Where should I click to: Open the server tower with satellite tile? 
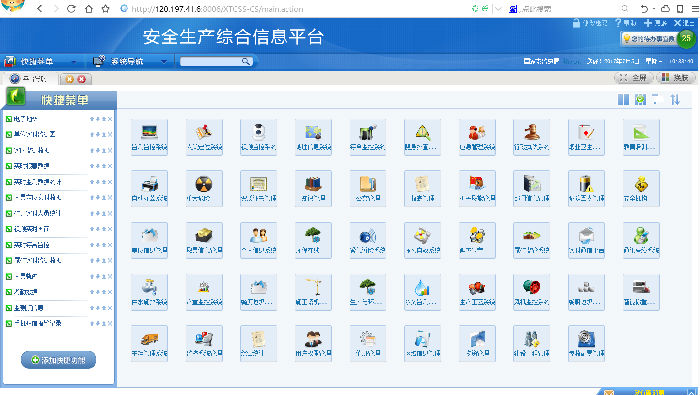368,137
